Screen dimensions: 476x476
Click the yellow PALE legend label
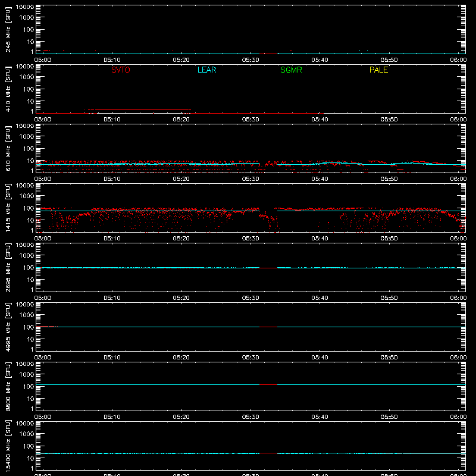click(378, 70)
